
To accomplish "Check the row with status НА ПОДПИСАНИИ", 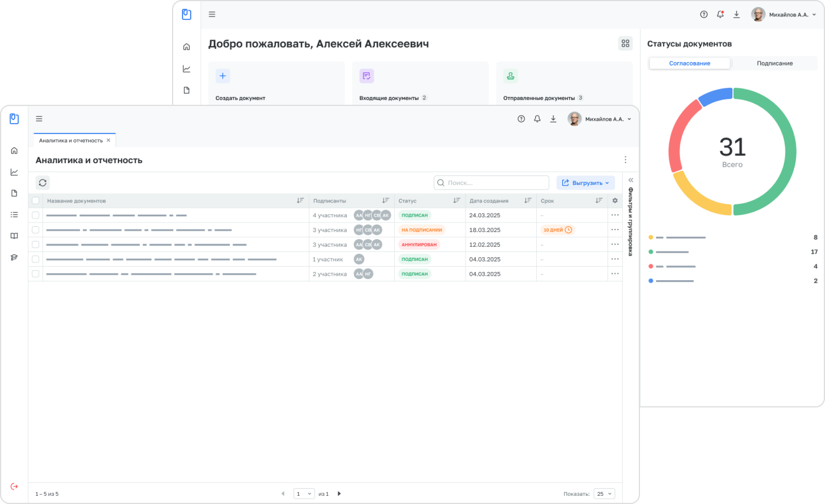I will click(35, 230).
